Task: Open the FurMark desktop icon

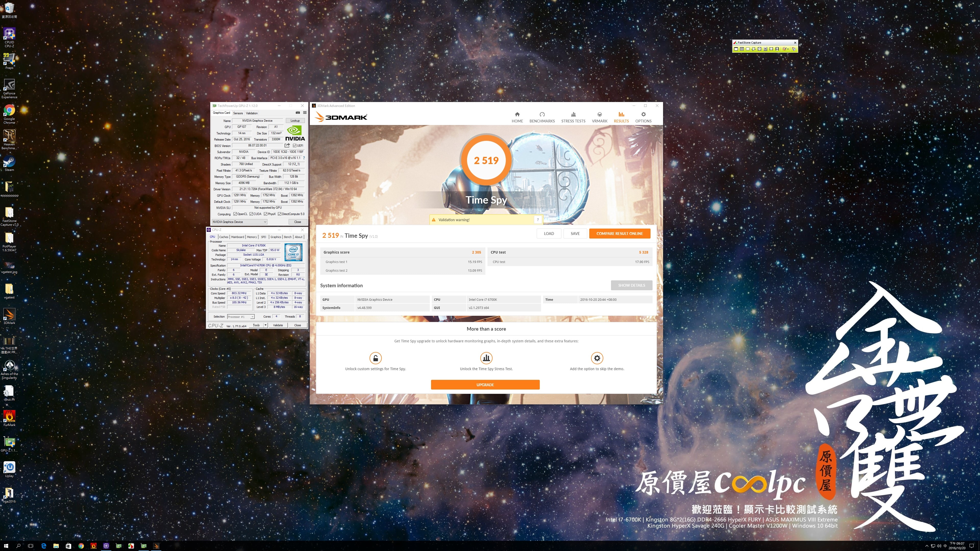Action: pyautogui.click(x=9, y=418)
